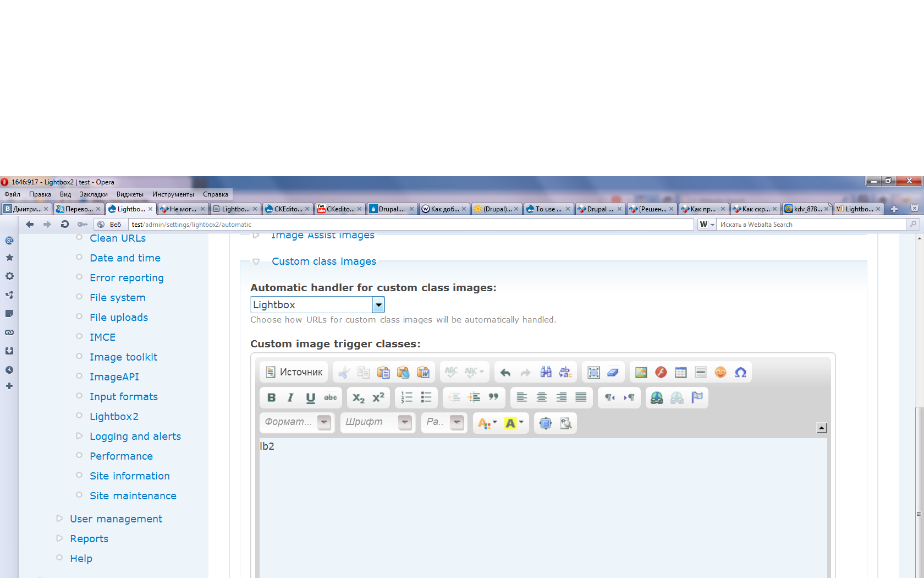The width and height of the screenshot is (924, 578).
Task: Toggle bold formatting in the editor
Action: coord(271,397)
